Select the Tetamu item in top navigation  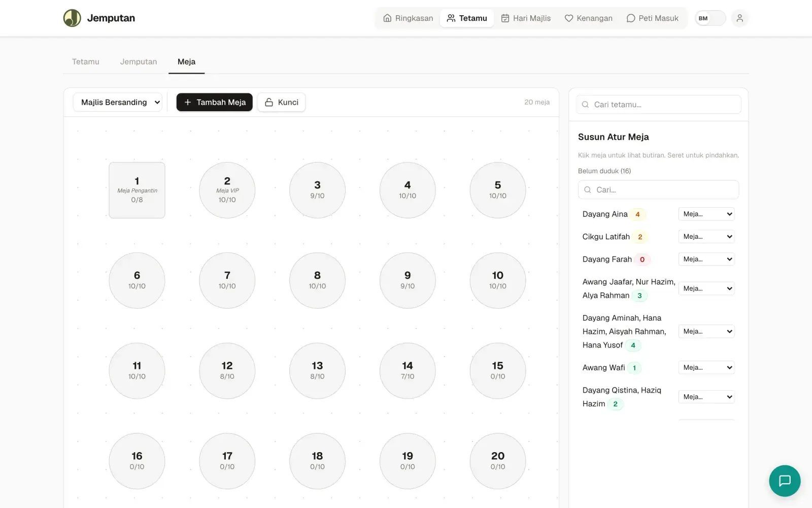pyautogui.click(x=467, y=18)
